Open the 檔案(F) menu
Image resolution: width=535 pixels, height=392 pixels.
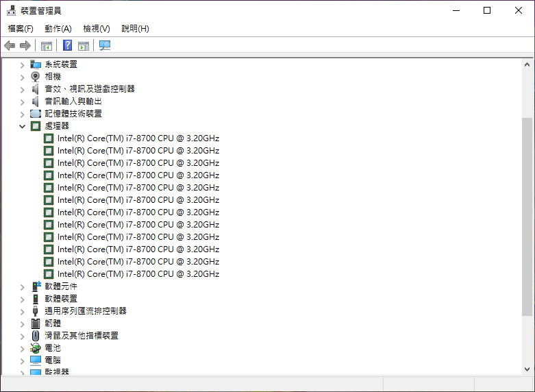21,28
